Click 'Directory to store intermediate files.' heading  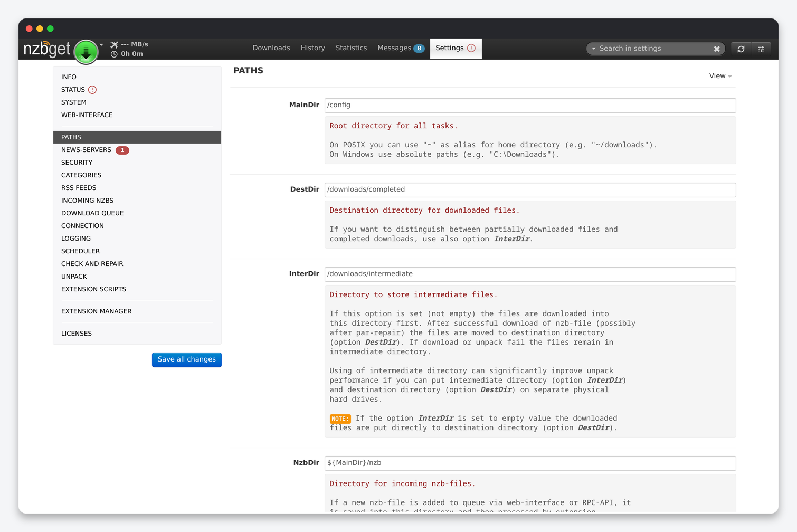(x=413, y=294)
